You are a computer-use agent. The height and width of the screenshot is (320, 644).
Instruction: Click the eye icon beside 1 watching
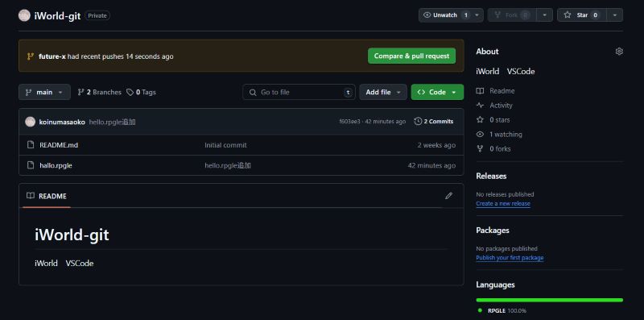[x=480, y=134]
